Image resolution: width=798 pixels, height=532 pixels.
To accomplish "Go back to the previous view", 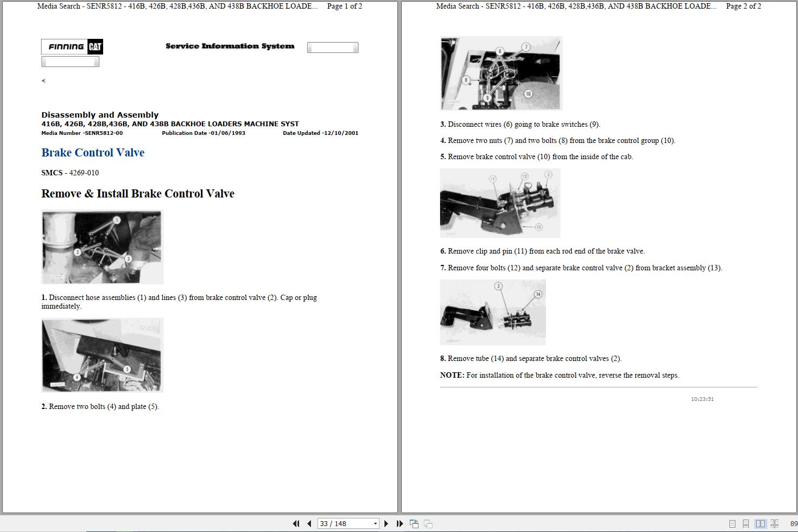I will click(414, 523).
